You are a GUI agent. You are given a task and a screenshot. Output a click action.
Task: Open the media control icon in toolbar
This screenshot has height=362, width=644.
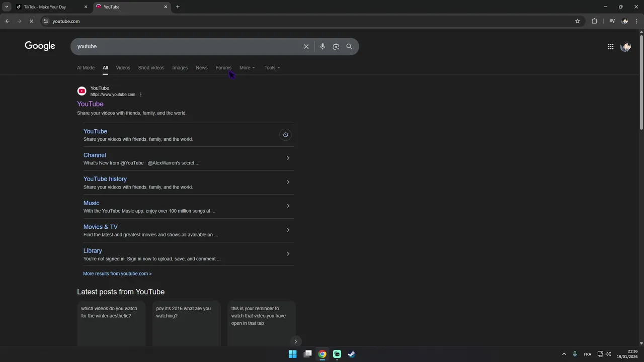click(612, 21)
